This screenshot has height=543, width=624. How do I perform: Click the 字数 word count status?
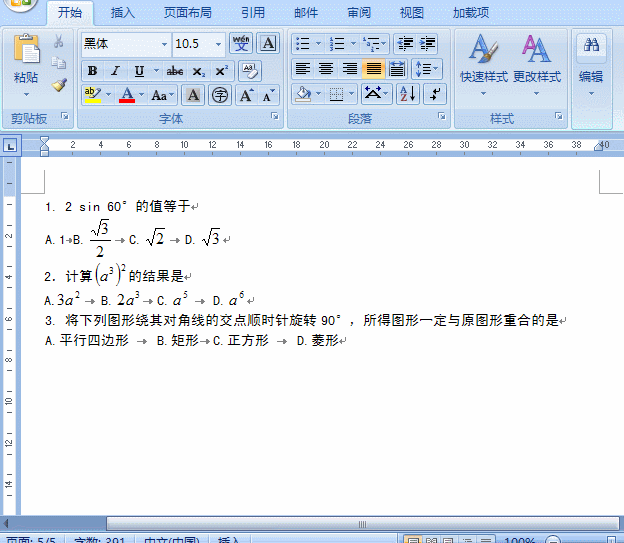click(99, 540)
